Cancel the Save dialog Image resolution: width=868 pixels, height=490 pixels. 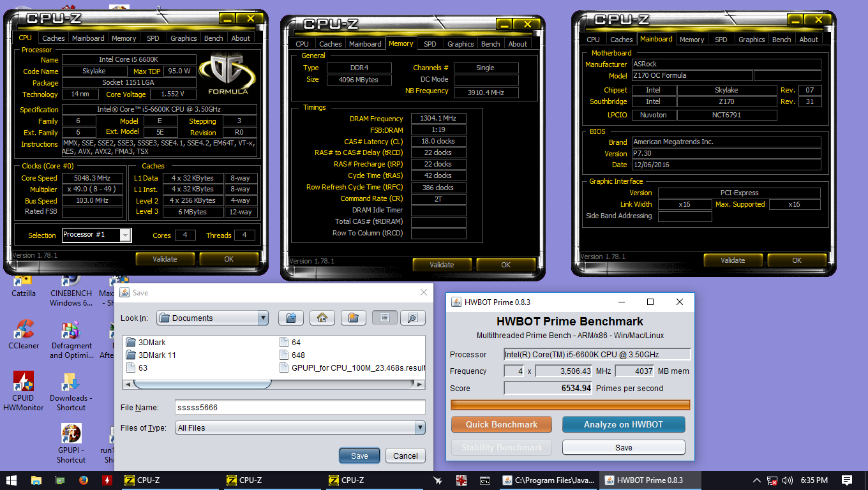(405, 456)
